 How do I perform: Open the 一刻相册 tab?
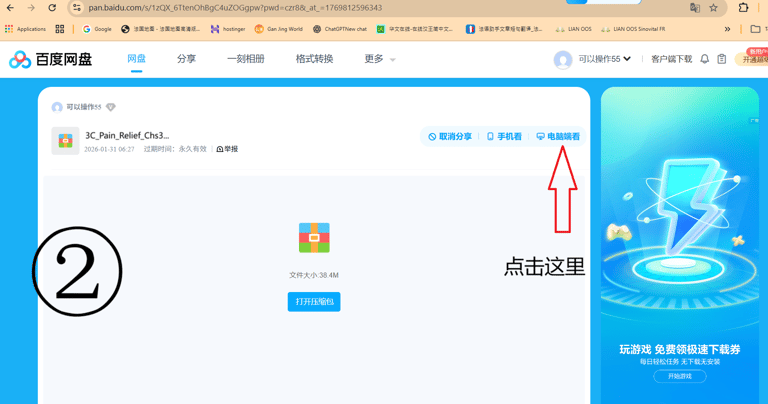point(246,59)
